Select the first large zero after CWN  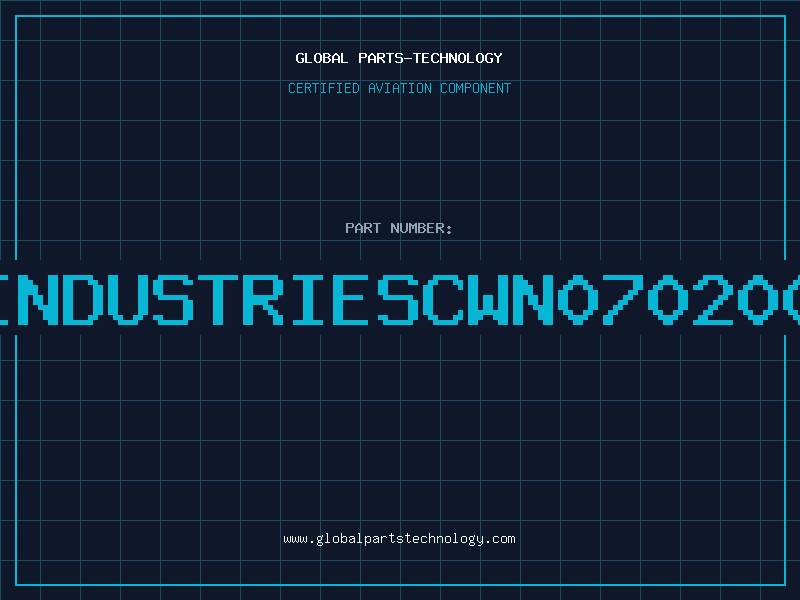pos(577,299)
